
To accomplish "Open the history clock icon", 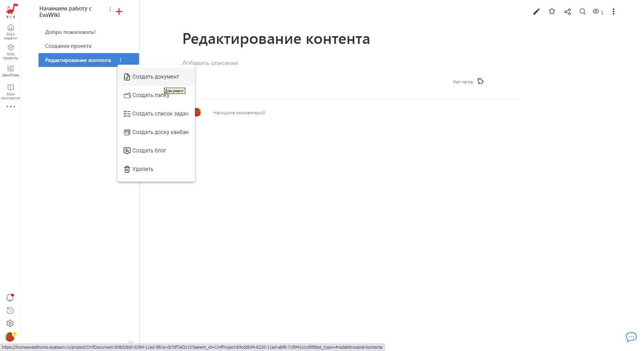I will (x=10, y=311).
